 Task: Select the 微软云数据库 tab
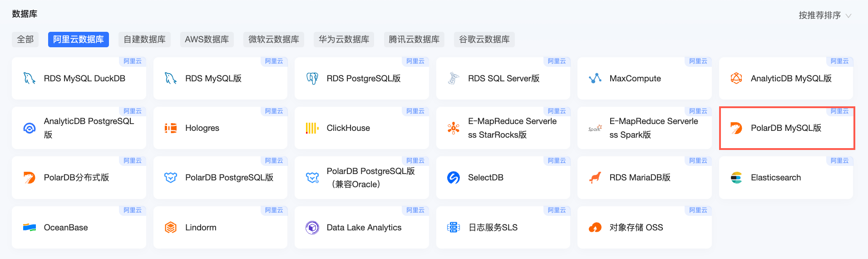tap(274, 40)
